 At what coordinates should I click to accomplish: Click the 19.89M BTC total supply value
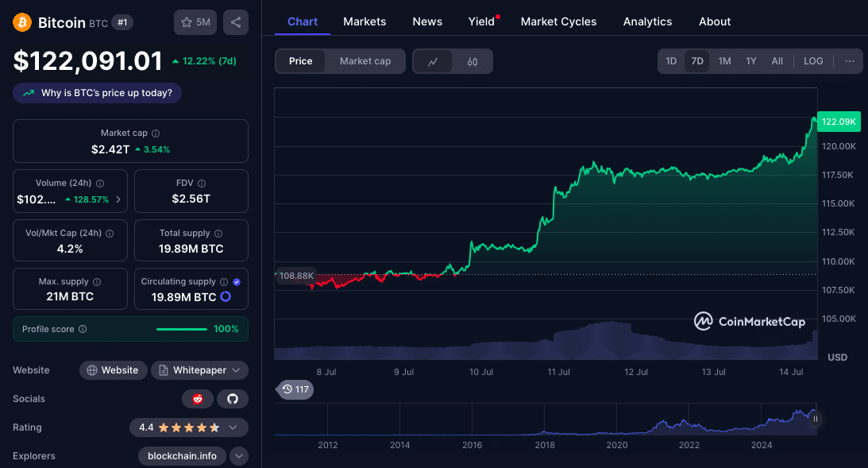[191, 249]
